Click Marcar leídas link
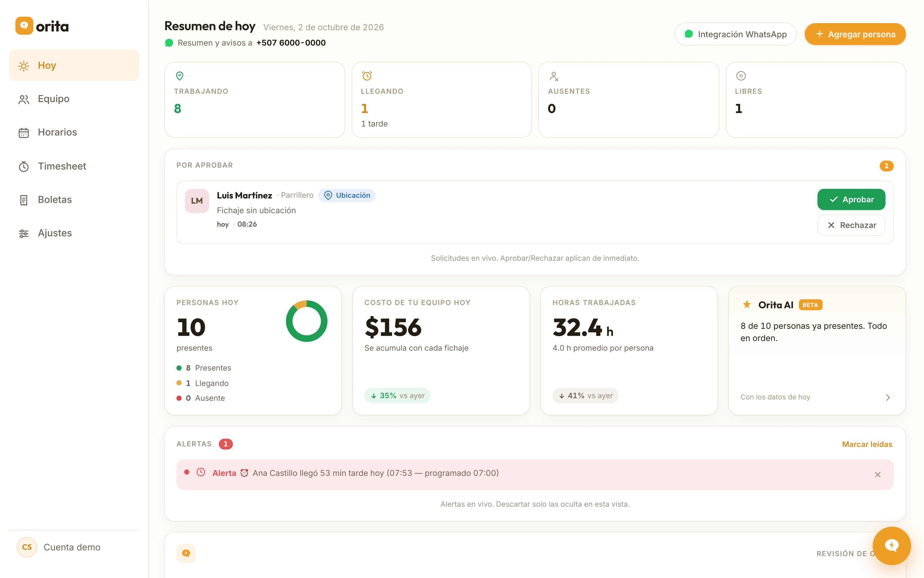Screen dimensions: 924x578 click(867, 444)
